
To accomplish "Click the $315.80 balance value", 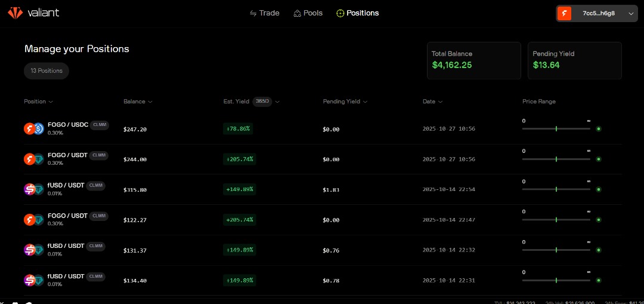I will coord(135,190).
